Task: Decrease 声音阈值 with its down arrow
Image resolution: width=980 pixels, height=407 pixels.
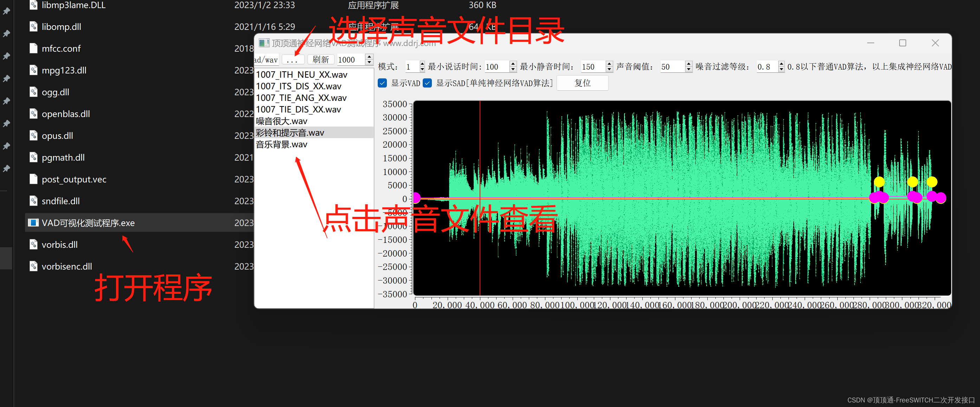Action: point(688,69)
